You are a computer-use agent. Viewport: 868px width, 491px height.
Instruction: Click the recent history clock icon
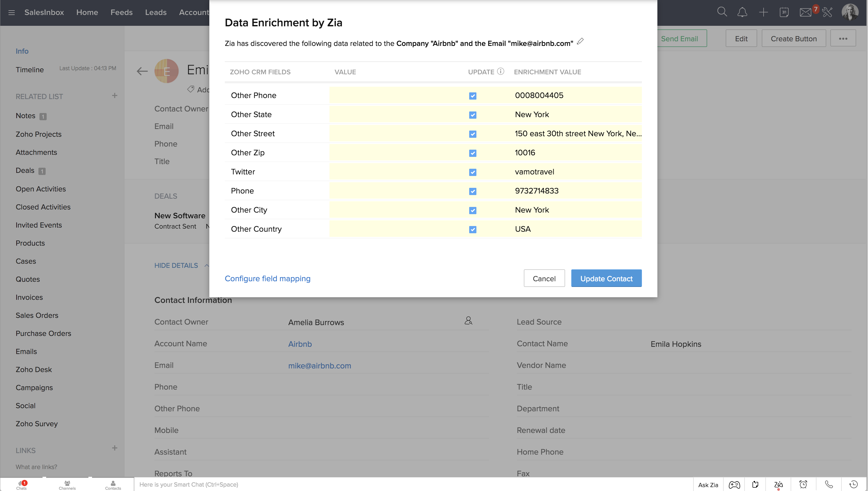click(854, 485)
